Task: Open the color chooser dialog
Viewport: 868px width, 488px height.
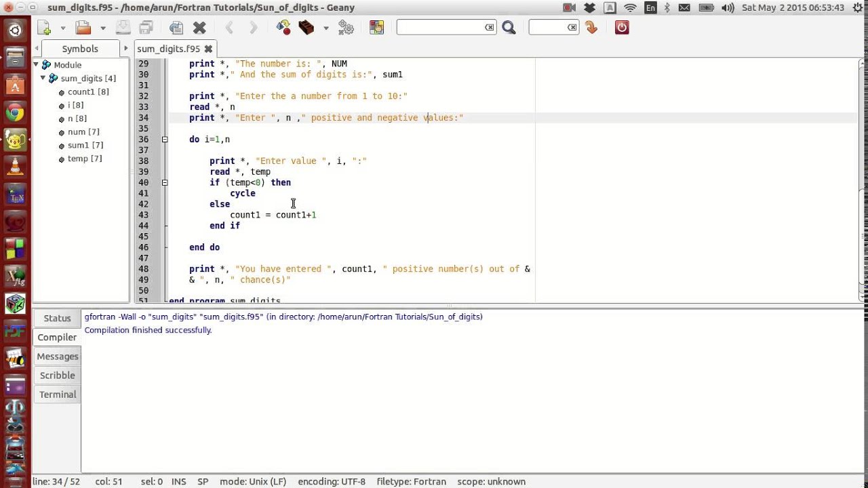Action: (376, 28)
